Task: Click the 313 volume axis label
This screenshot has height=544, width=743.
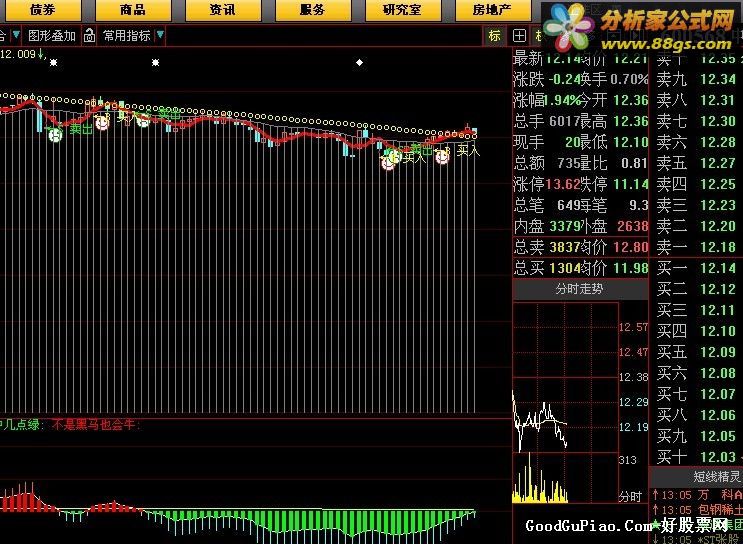Action: (x=628, y=460)
